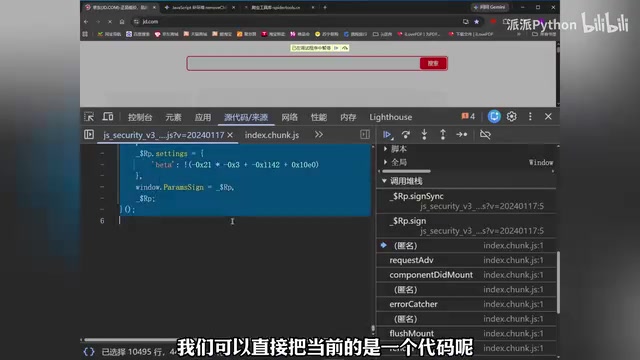640x360 pixels.
Task: Step over from the paused overlay
Action: click(x=345, y=48)
